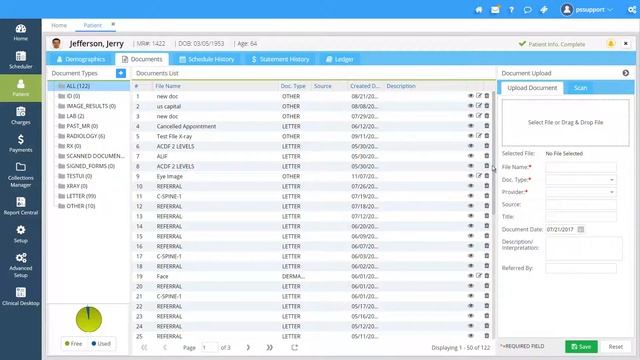The image size is (640, 360).
Task: Save the uploaded document
Action: [581, 347]
